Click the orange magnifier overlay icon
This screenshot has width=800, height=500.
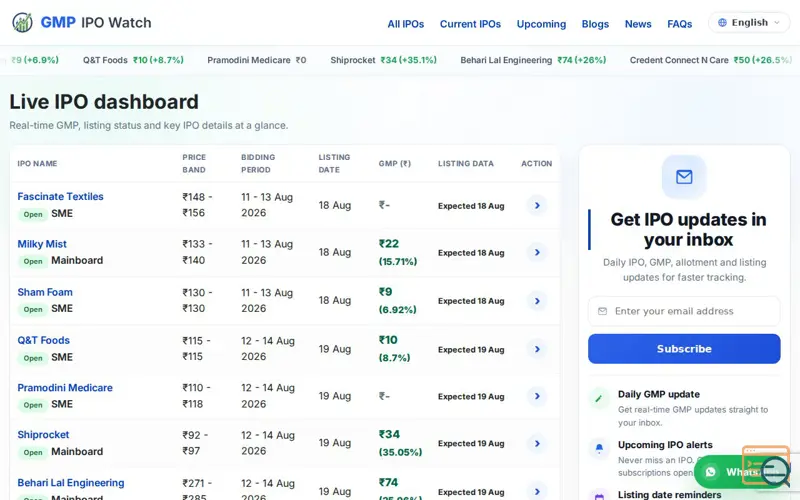pos(767,465)
